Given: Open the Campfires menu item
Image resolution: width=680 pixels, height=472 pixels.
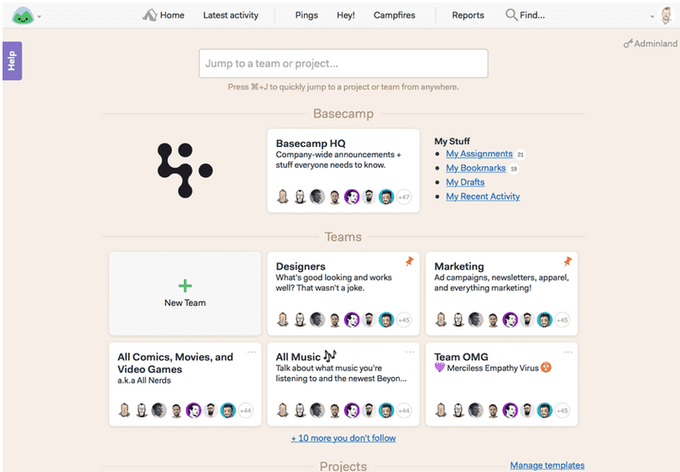Looking at the screenshot, I should (395, 15).
